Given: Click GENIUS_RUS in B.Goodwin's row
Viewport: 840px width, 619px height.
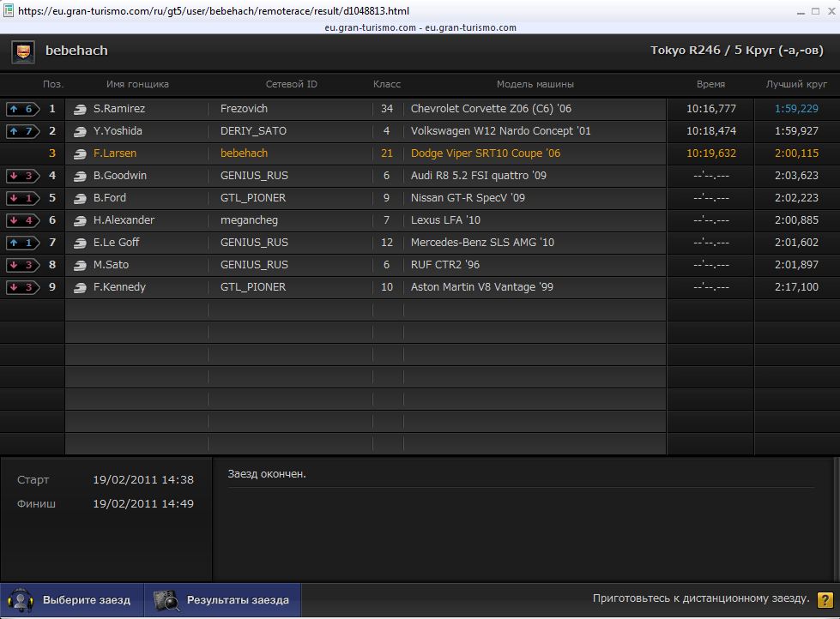Looking at the screenshot, I should 254,176.
